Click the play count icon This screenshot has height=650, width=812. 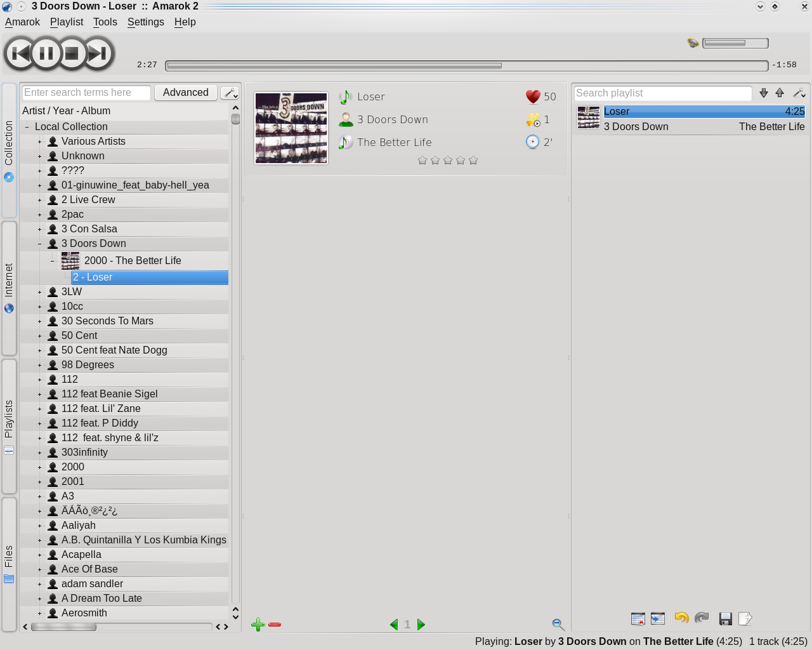click(x=533, y=119)
